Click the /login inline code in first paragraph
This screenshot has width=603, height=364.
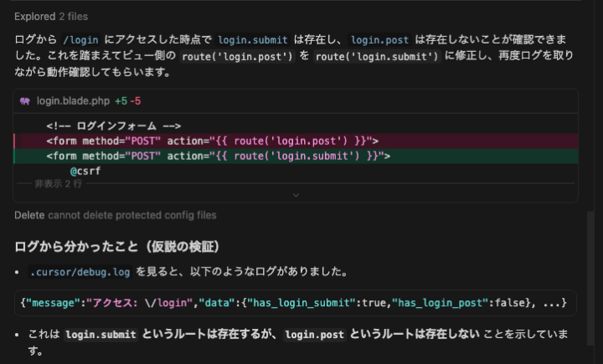coord(81,39)
